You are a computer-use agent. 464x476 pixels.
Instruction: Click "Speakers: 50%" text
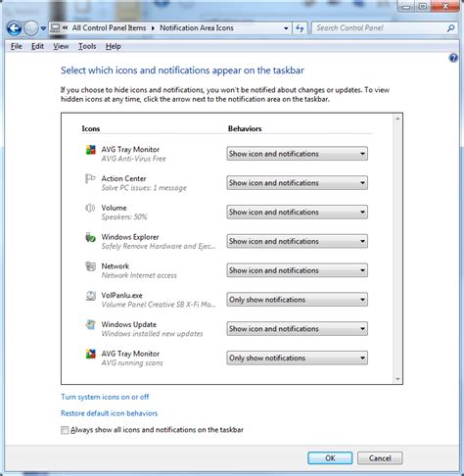[124, 217]
